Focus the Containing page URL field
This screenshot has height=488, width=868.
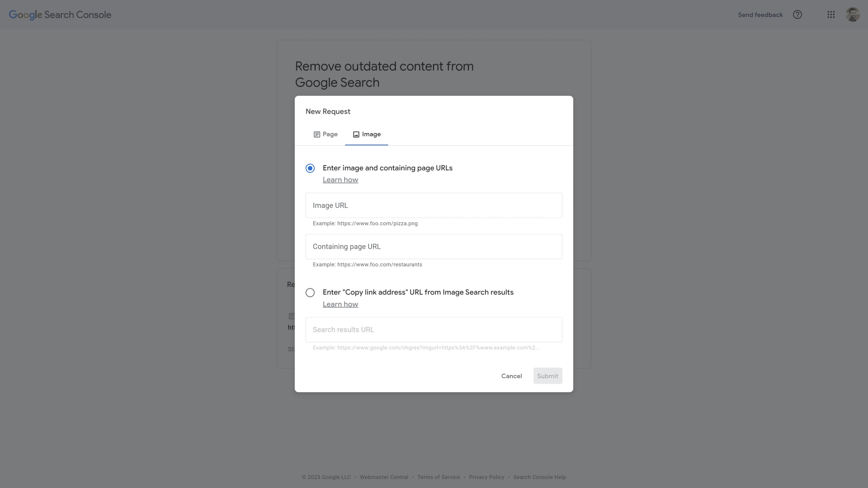pyautogui.click(x=434, y=246)
